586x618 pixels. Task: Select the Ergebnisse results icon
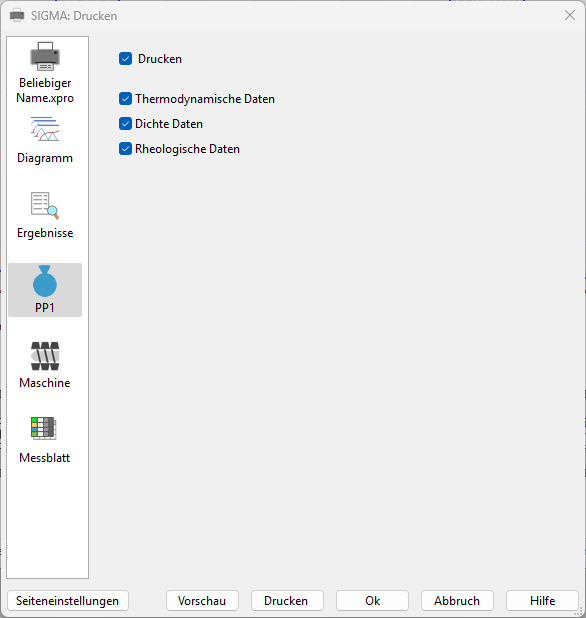(45, 205)
